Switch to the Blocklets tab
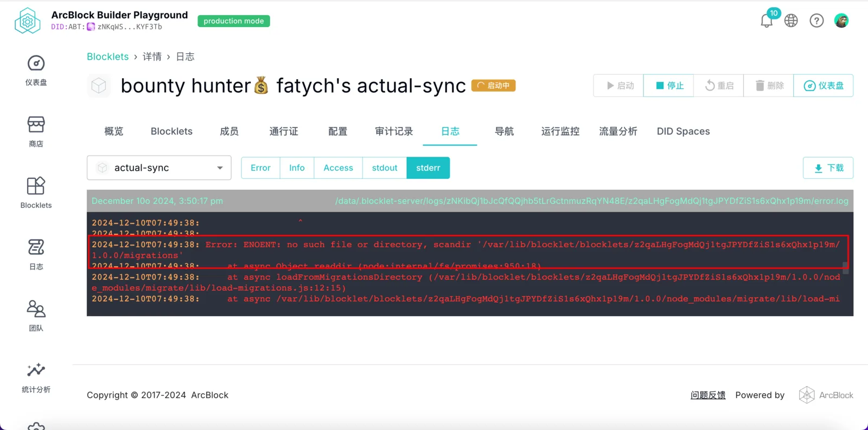This screenshot has width=868, height=430. point(171,131)
